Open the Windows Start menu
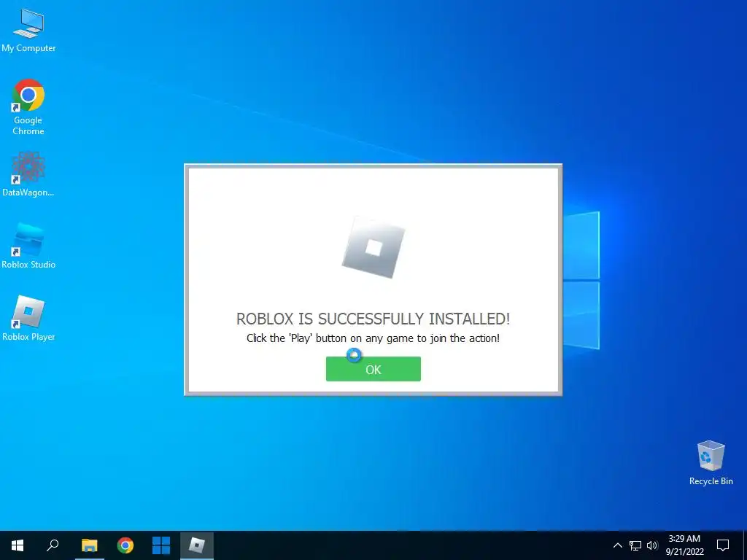Screen dimensions: 747x560 pyautogui.click(x=18, y=545)
